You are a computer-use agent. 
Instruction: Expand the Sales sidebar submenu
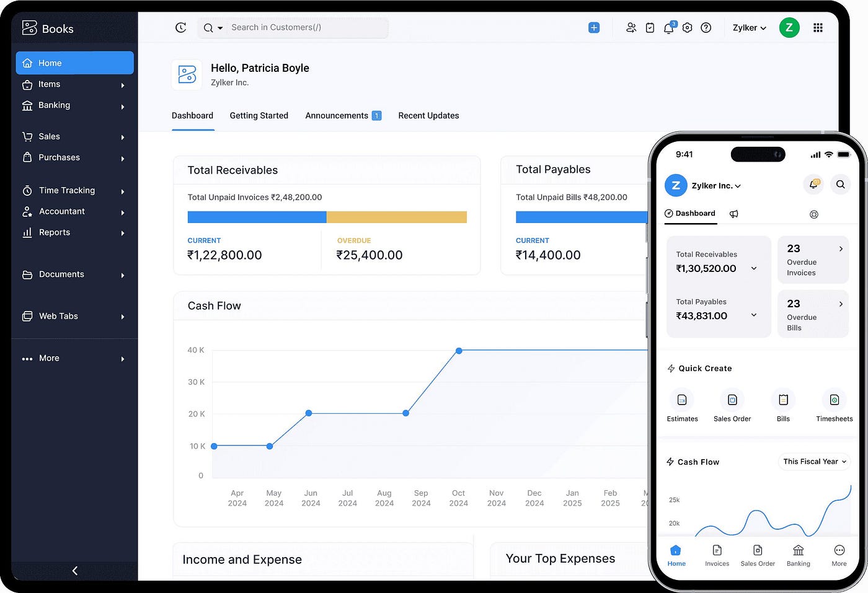pos(123,137)
